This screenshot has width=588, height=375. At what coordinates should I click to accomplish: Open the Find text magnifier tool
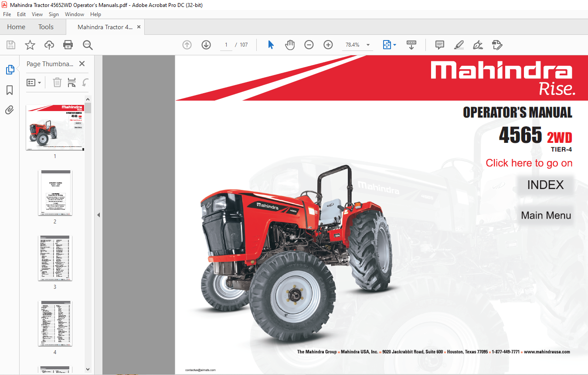click(88, 45)
